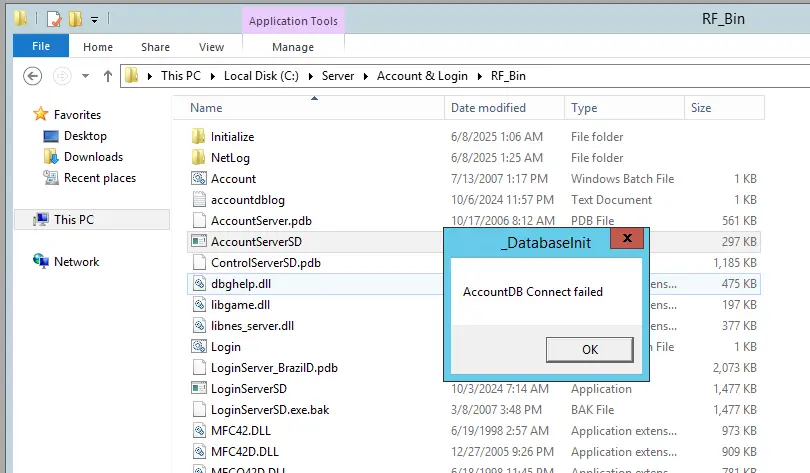Click 'Windows Batch File' type for Account

(622, 179)
